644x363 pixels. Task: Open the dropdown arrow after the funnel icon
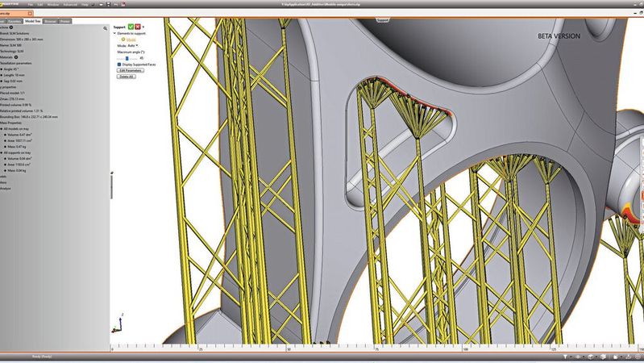click(x=570, y=357)
